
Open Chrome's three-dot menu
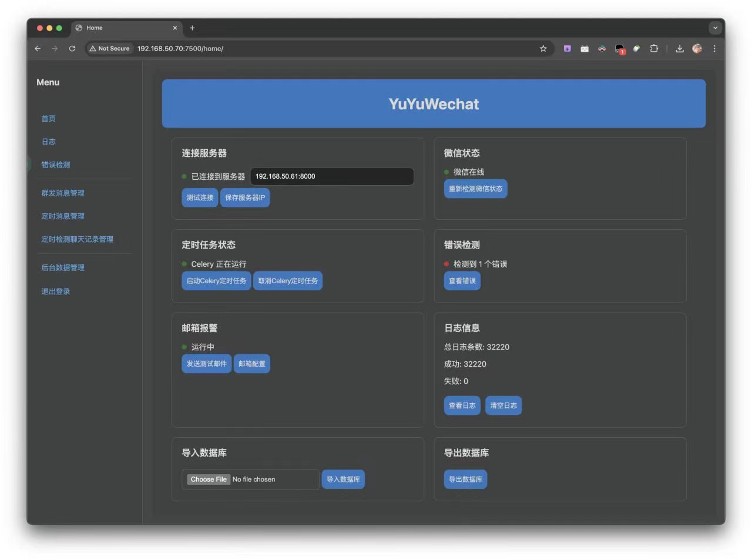pyautogui.click(x=714, y=49)
